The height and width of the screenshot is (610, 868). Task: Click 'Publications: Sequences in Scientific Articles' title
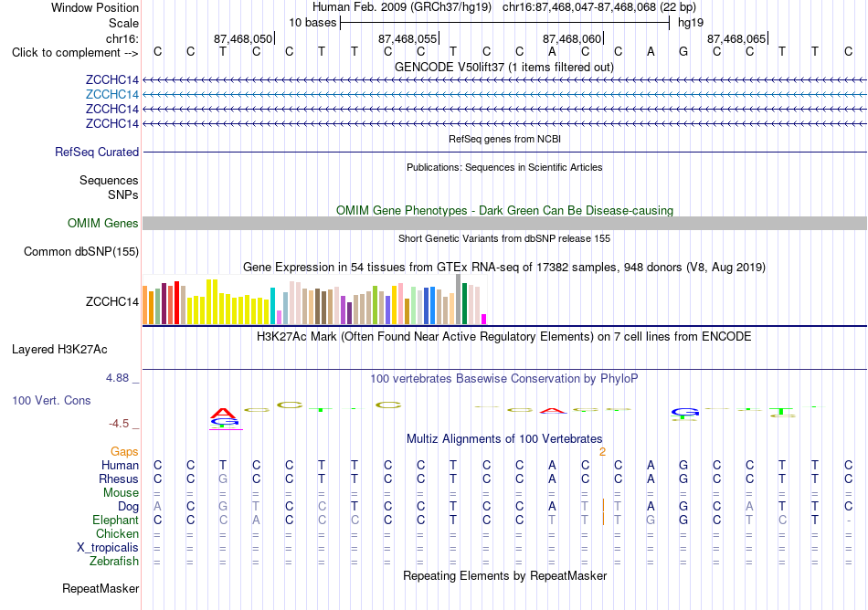coord(504,168)
